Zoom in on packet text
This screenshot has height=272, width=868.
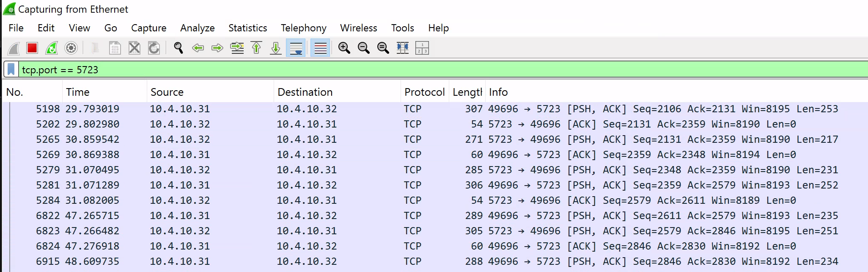point(344,48)
